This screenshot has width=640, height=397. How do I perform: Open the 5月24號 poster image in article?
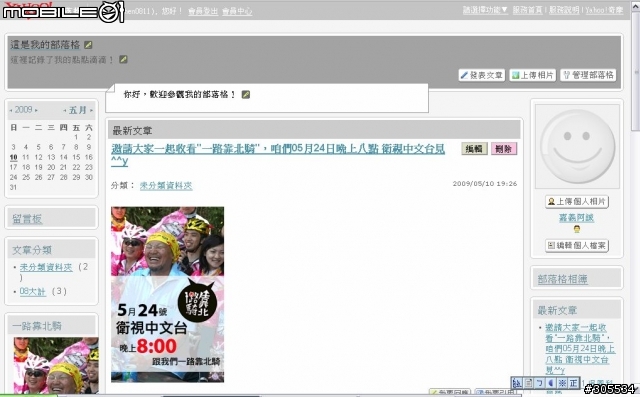pos(167,294)
